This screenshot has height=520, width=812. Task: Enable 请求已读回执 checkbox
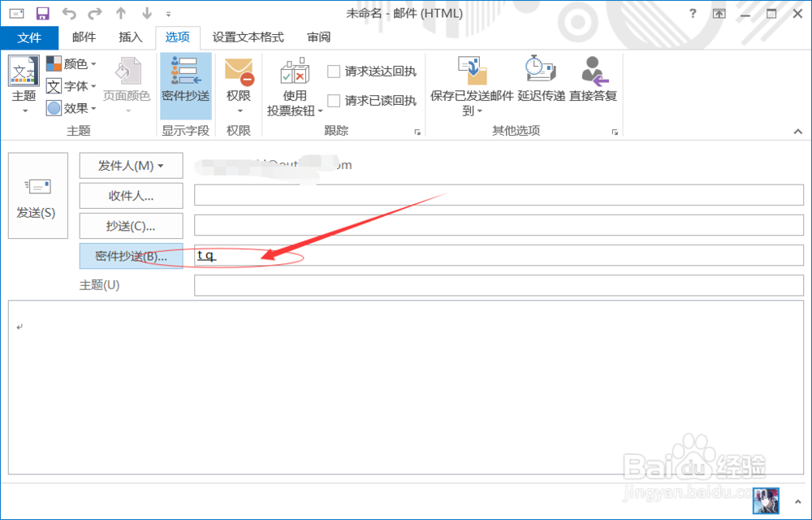pyautogui.click(x=334, y=101)
